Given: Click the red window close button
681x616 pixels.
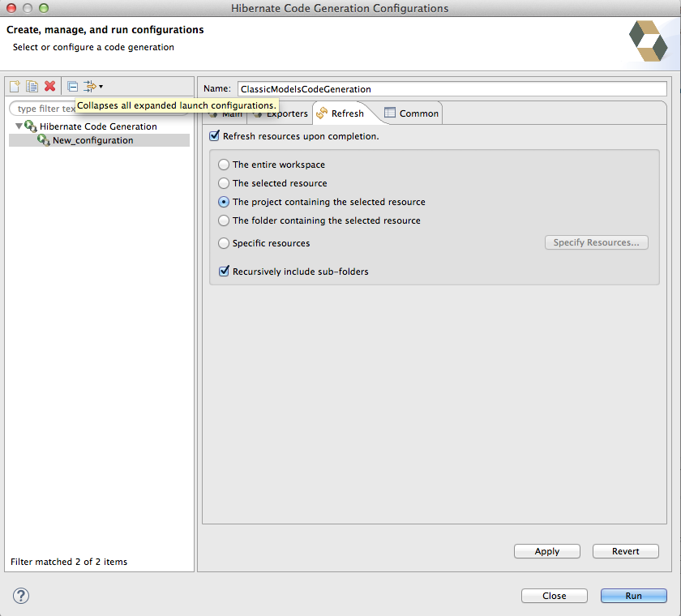Looking at the screenshot, I should [x=11, y=8].
